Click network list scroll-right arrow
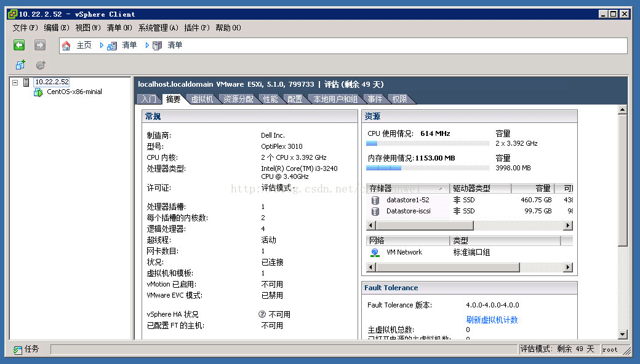Image resolution: width=640 pixels, height=364 pixels. coord(568,267)
